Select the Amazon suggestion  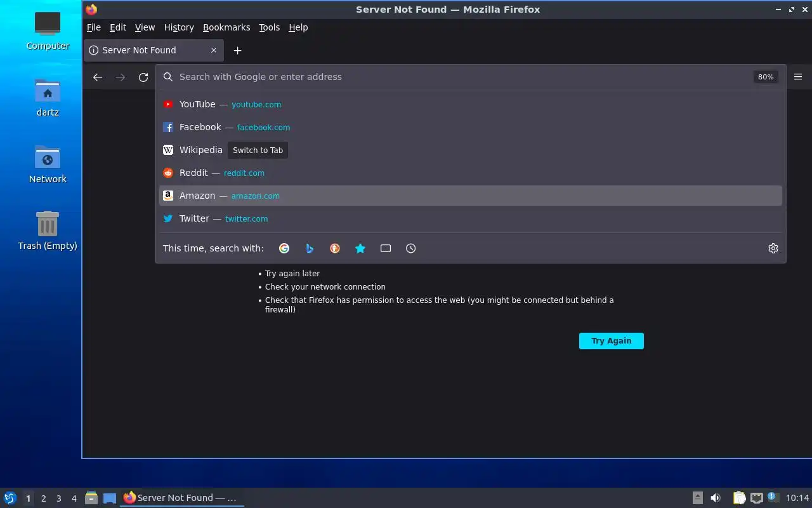pos(470,196)
